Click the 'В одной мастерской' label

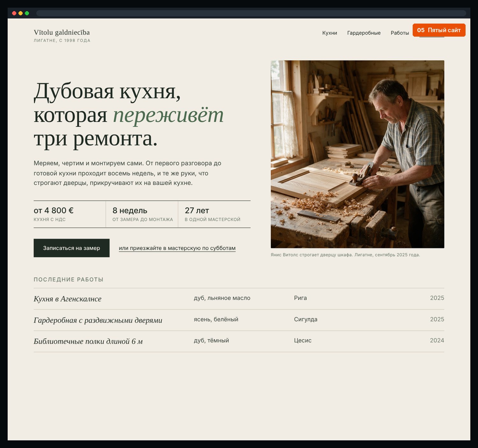pyautogui.click(x=213, y=219)
